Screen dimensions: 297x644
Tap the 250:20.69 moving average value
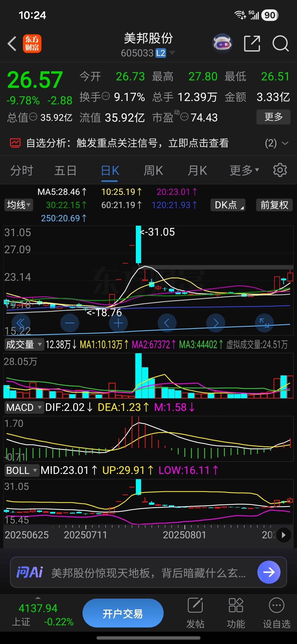click(x=64, y=218)
